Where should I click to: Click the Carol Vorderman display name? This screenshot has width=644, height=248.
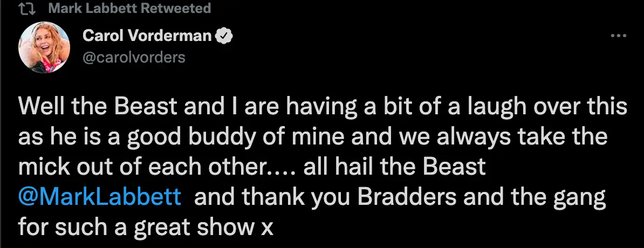coord(148,37)
